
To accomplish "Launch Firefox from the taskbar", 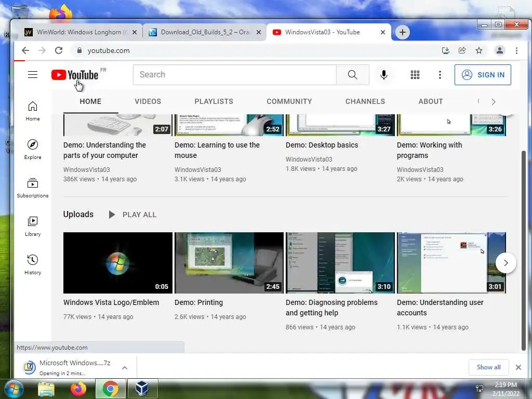I will point(78,389).
